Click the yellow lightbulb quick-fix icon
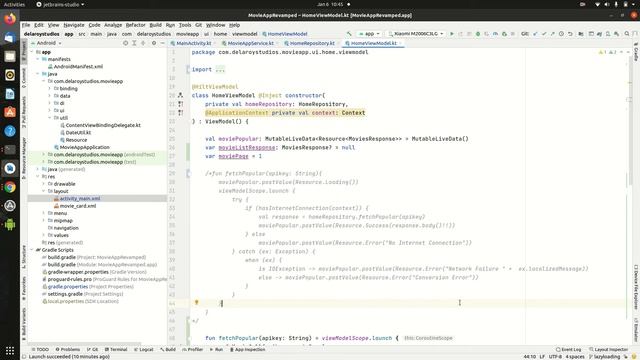640x360 pixels. pos(196,302)
